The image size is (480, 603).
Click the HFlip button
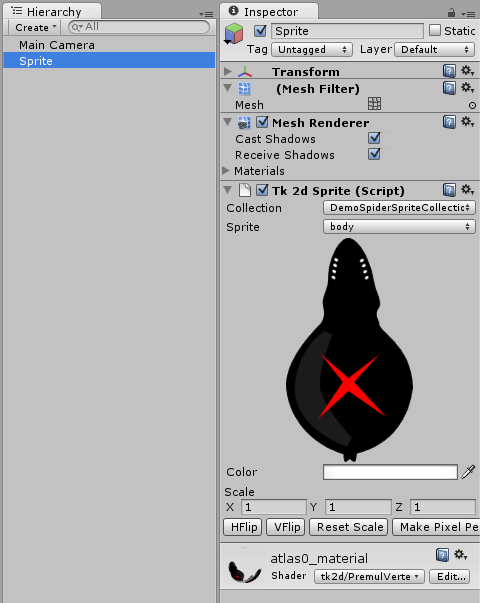click(x=243, y=527)
